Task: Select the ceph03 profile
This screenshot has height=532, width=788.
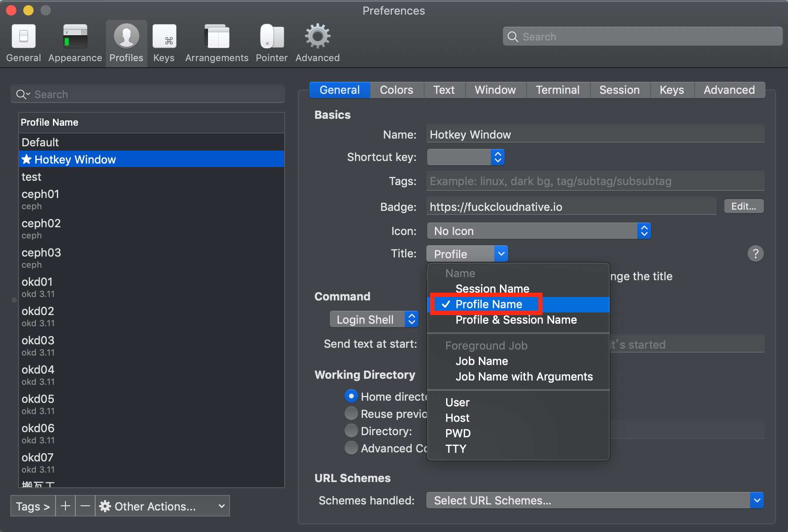Action: pos(152,258)
